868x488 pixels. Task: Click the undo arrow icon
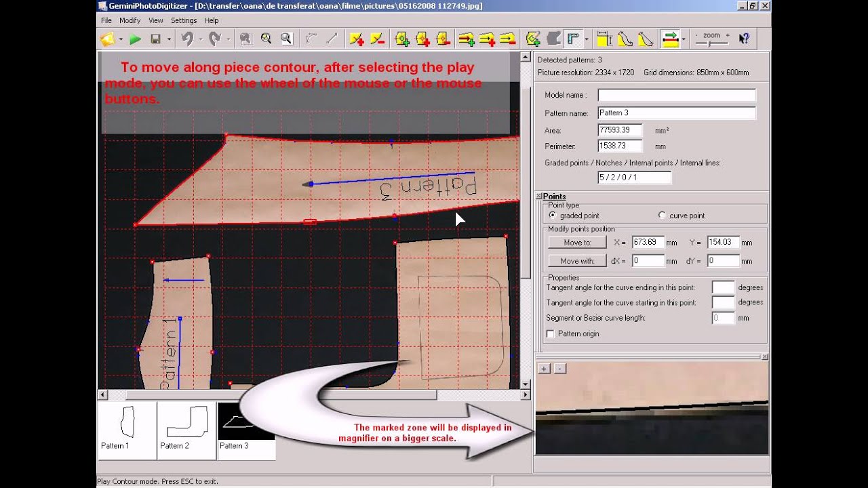[187, 39]
